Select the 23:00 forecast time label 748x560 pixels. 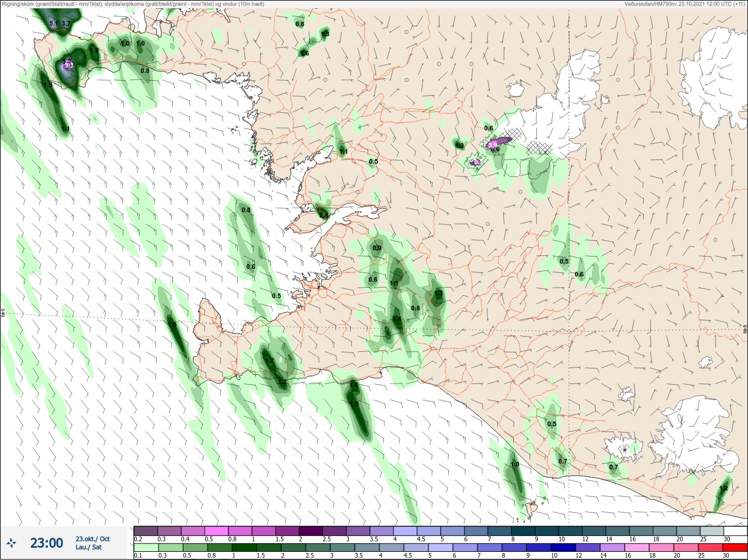pyautogui.click(x=47, y=543)
